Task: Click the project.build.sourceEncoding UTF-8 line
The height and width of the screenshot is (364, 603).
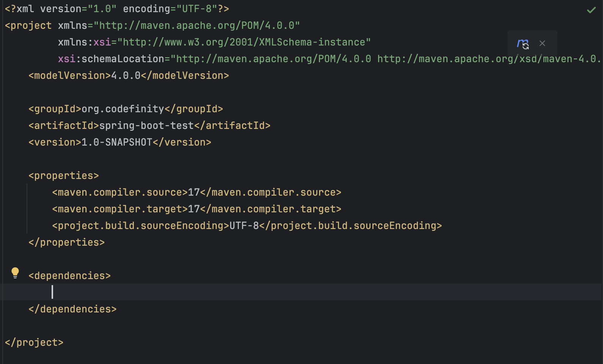Action: point(247,226)
